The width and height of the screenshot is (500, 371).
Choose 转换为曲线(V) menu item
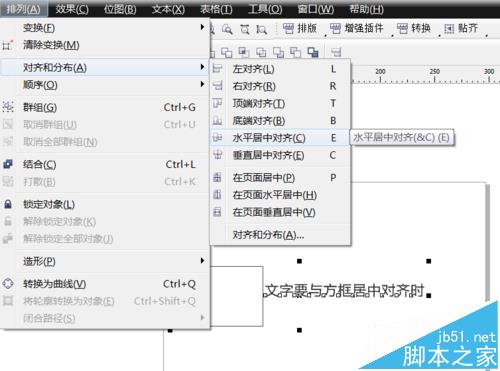105,284
